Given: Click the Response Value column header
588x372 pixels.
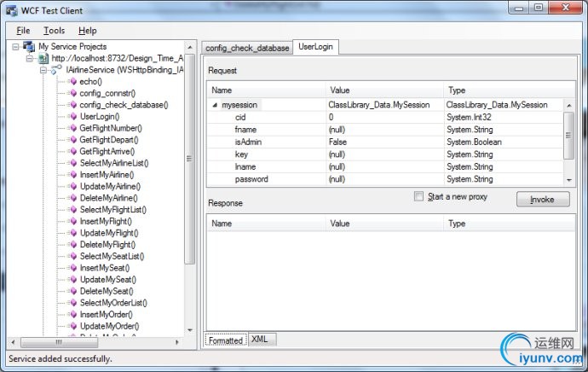Looking at the screenshot, I should pyautogui.click(x=384, y=224).
